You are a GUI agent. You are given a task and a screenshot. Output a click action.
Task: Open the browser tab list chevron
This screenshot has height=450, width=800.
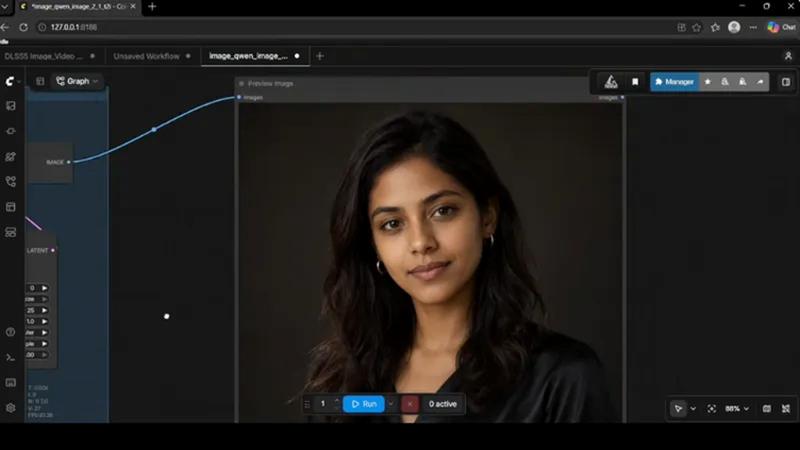[5, 7]
